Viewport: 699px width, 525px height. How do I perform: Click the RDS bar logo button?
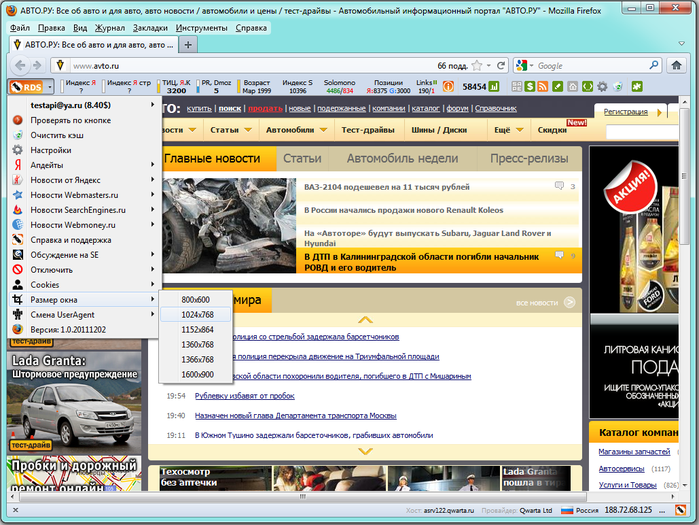click(26, 86)
